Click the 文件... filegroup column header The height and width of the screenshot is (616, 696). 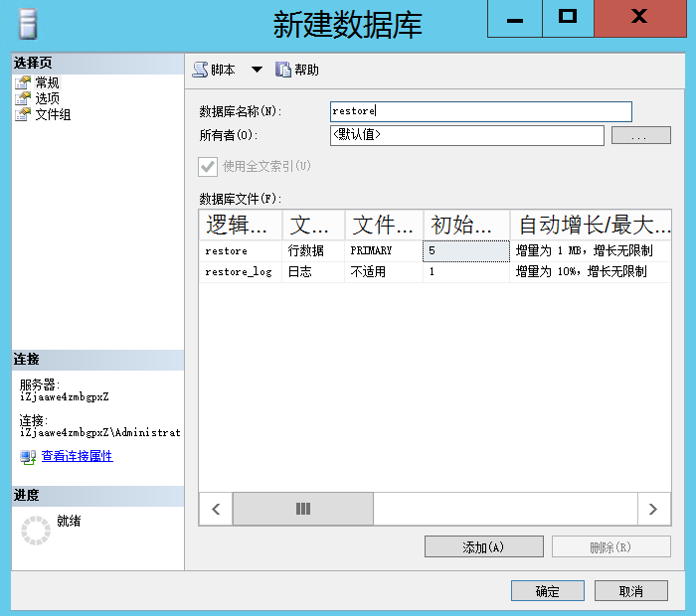point(384,225)
